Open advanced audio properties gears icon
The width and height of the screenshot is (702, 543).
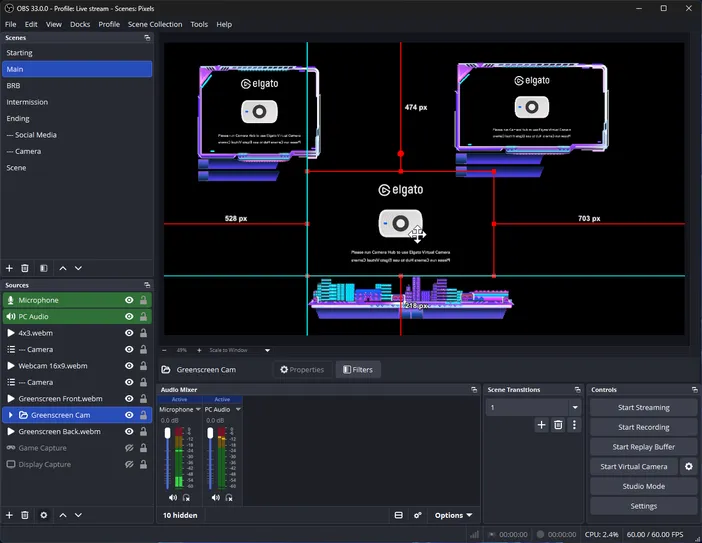418,515
